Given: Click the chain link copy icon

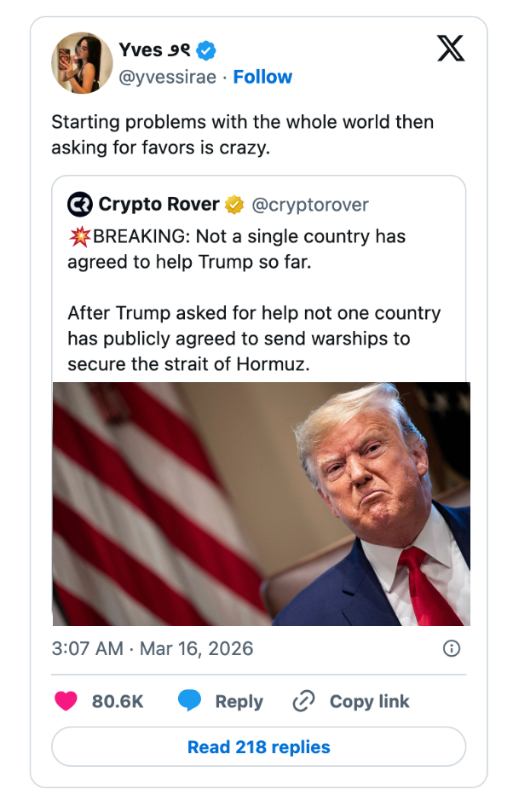Looking at the screenshot, I should click(x=303, y=701).
